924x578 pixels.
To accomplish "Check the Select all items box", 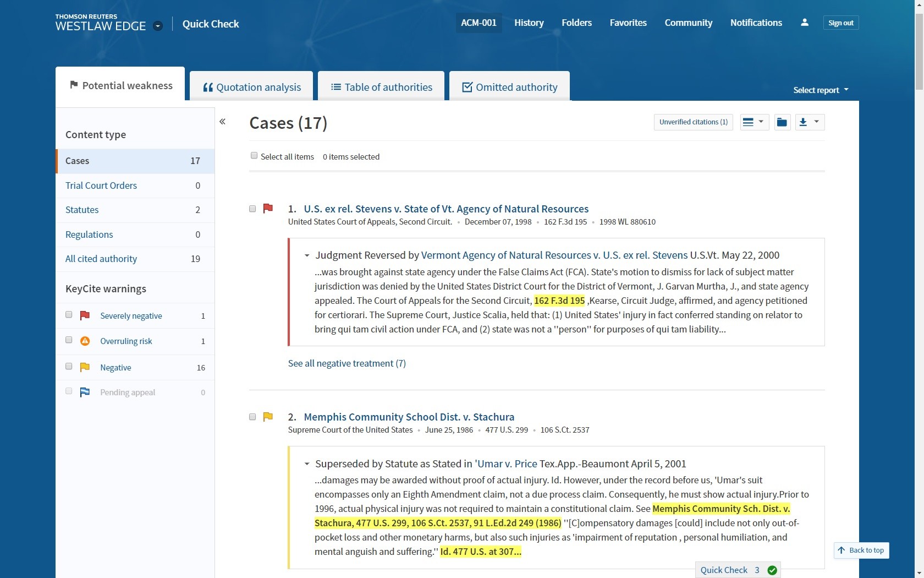I will coord(254,156).
